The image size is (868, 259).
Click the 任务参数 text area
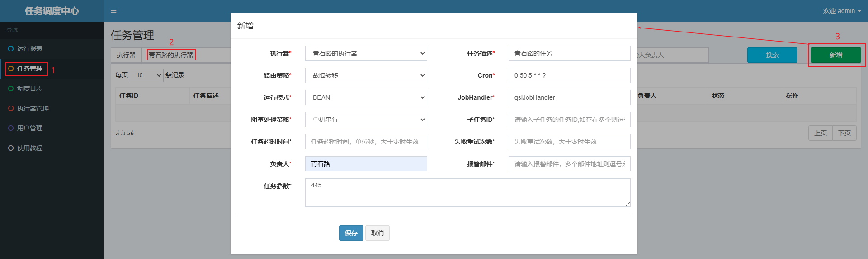pyautogui.click(x=468, y=193)
